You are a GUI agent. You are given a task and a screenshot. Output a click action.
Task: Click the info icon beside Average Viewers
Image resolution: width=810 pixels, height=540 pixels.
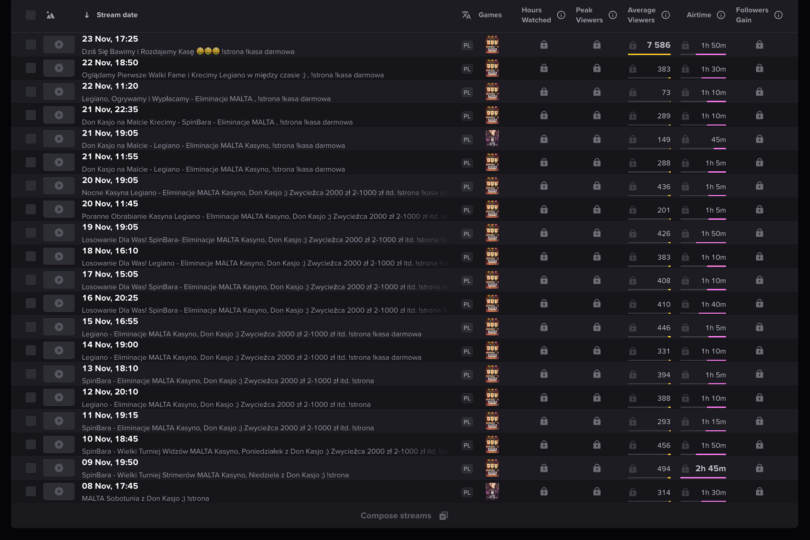point(666,15)
